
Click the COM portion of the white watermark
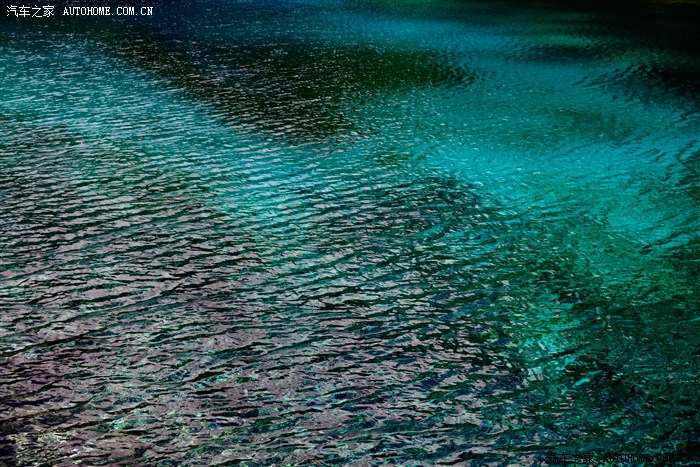click(x=125, y=11)
